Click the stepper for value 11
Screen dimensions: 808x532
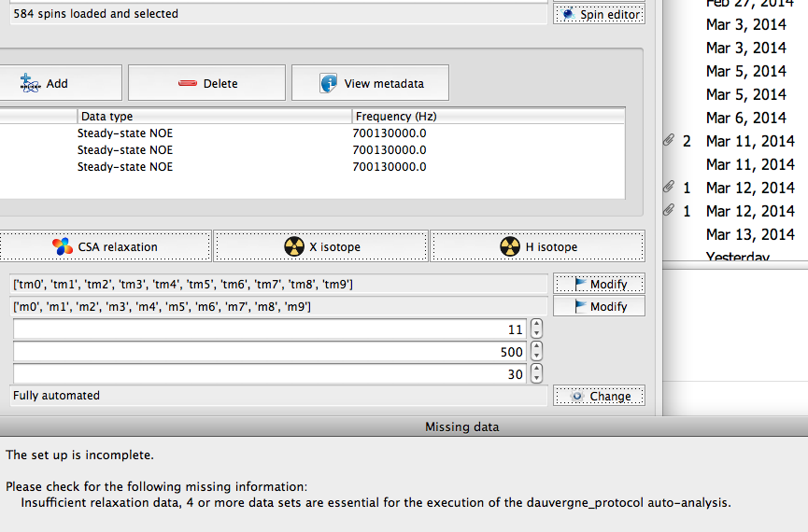[536, 329]
